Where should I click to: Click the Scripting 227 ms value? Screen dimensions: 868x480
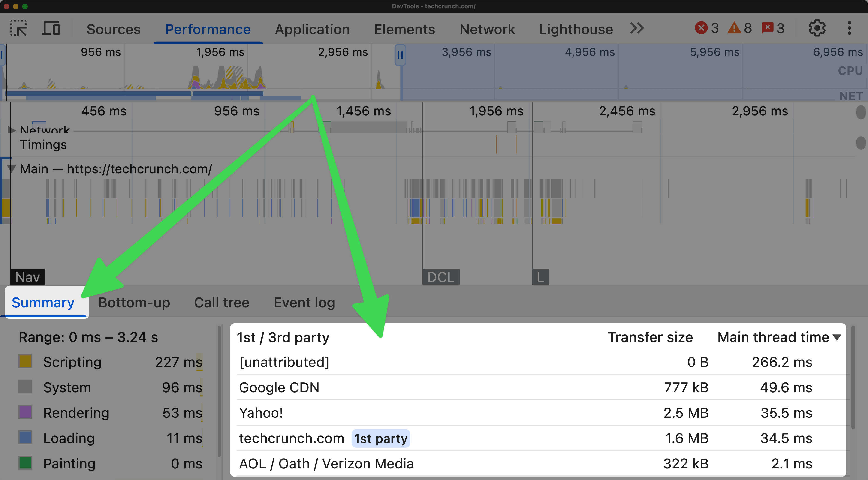179,362
